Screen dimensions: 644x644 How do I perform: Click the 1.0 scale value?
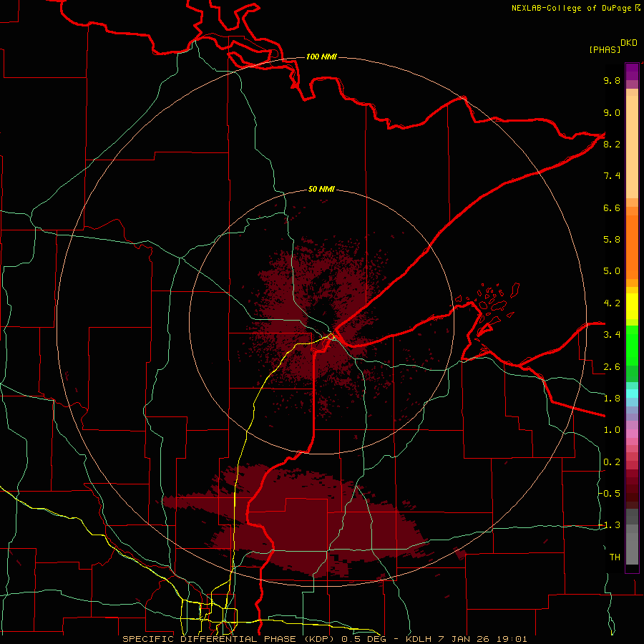point(612,430)
